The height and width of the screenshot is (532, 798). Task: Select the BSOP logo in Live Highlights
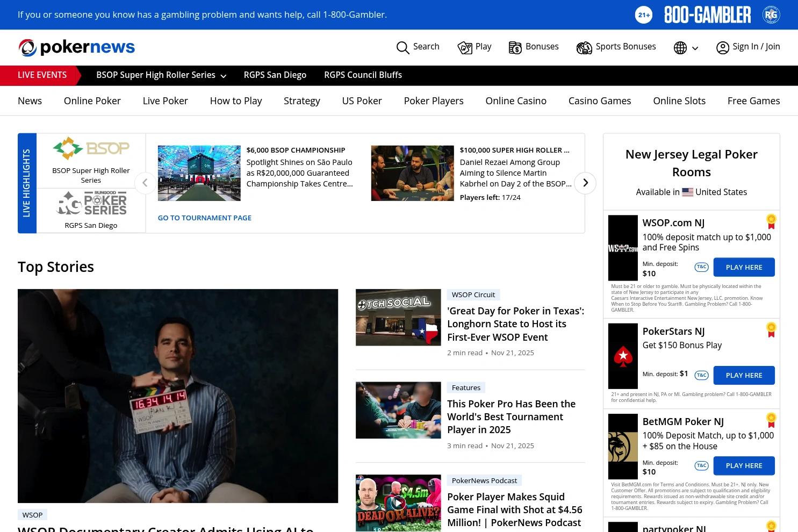pyautogui.click(x=91, y=148)
